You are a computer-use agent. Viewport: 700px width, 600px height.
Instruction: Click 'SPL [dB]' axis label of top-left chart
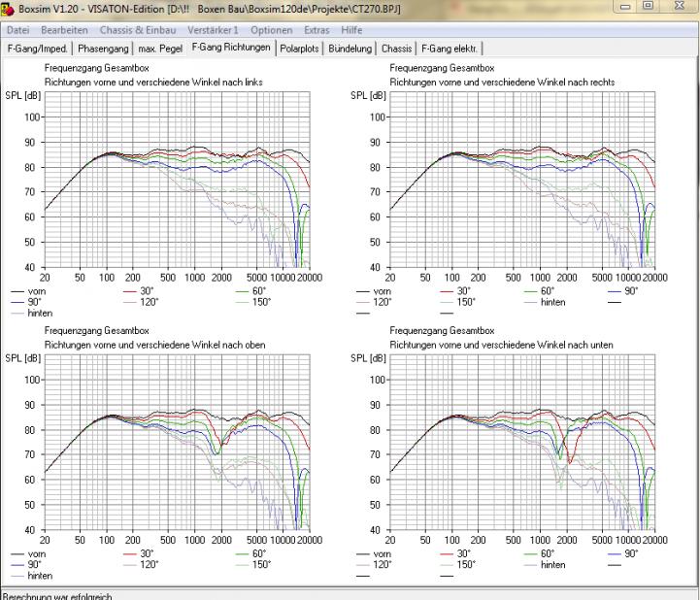22,95
